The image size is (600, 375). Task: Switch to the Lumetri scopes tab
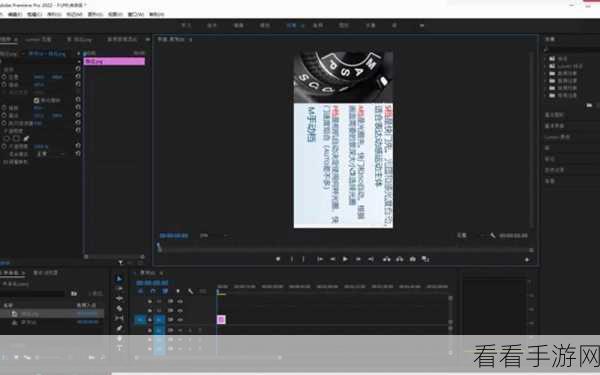[x=38, y=39]
